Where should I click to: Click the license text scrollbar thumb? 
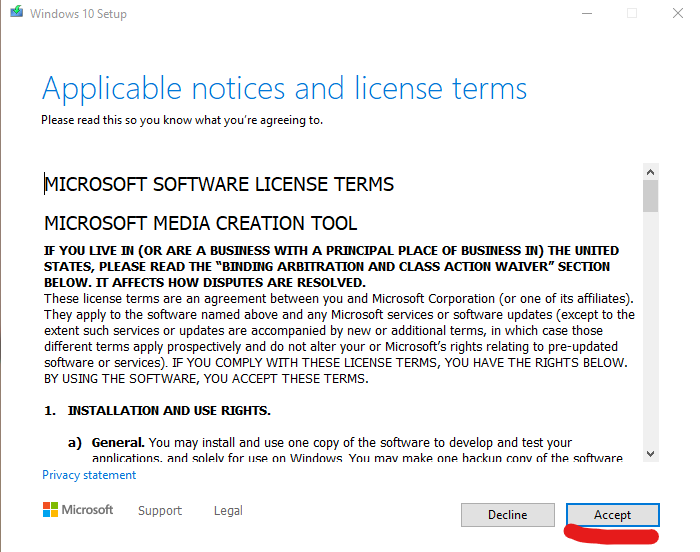650,196
